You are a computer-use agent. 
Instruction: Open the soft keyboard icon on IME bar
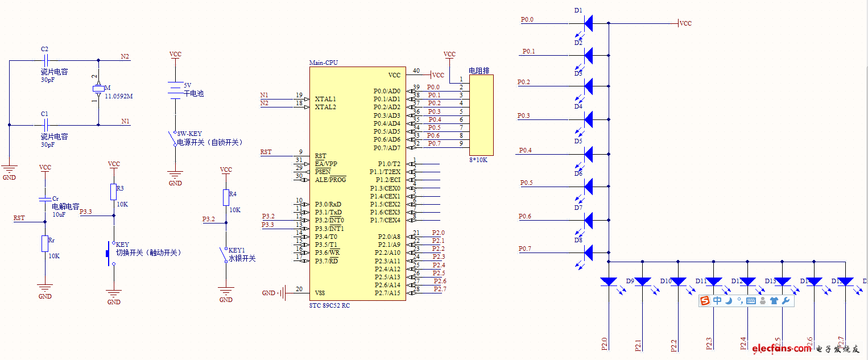click(751, 301)
